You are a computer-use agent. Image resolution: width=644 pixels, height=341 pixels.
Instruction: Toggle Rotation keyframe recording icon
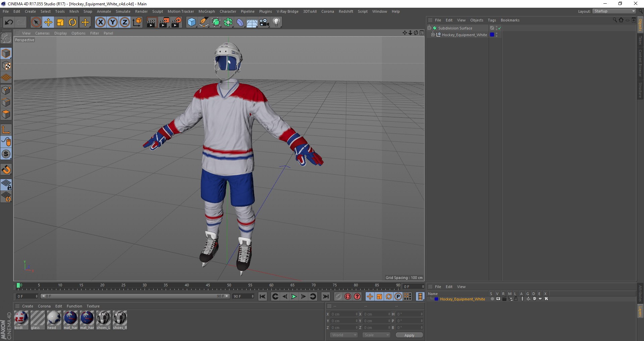click(x=389, y=296)
